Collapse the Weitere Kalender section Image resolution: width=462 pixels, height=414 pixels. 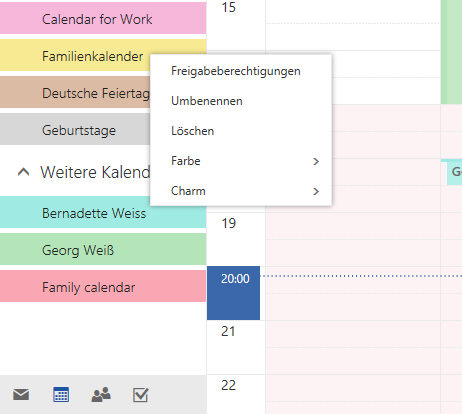point(23,172)
